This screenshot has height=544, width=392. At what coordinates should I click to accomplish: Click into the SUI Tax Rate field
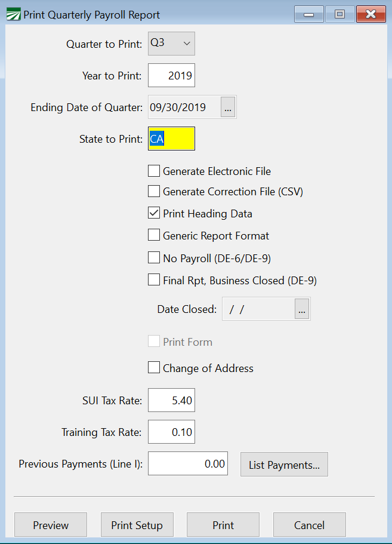[x=171, y=400]
